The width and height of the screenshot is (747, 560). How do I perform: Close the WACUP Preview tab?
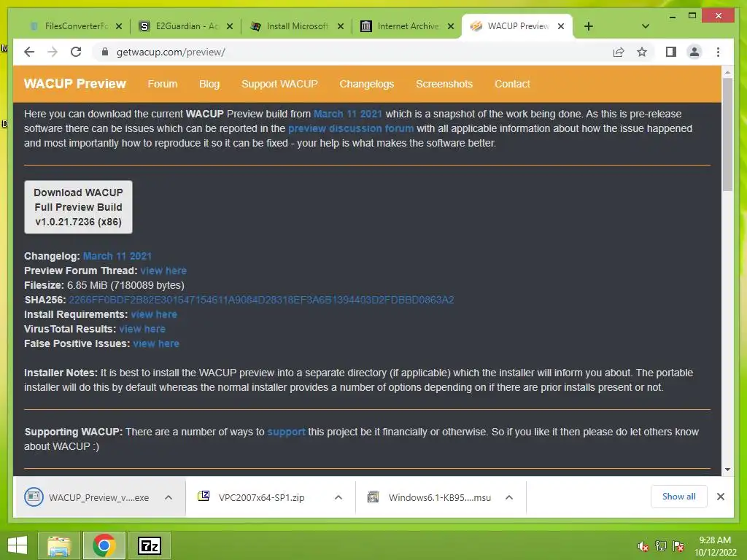click(x=561, y=26)
